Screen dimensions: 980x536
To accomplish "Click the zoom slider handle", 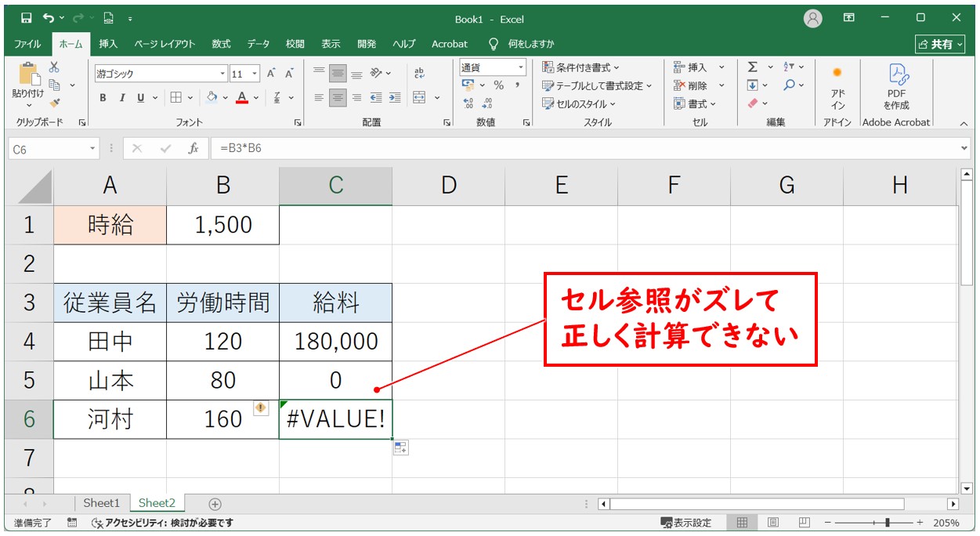I will coord(887,523).
